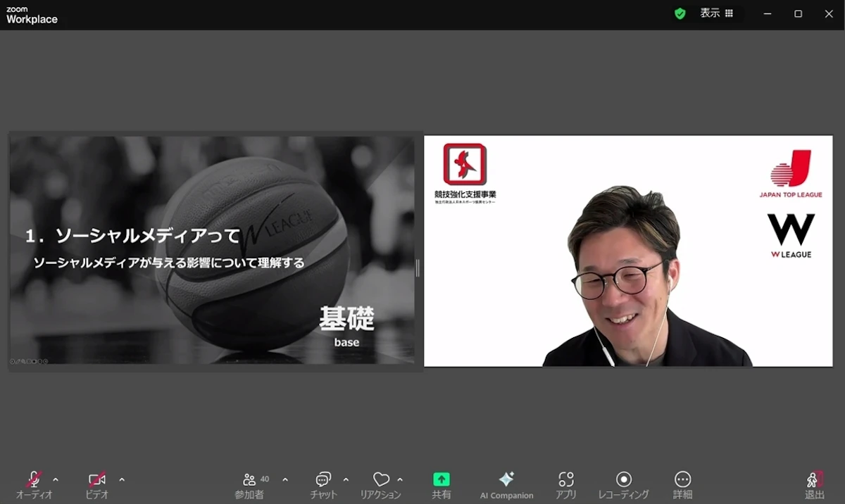The width and height of the screenshot is (845, 504).
Task: Select the speaker's video tile
Action: pyautogui.click(x=628, y=251)
